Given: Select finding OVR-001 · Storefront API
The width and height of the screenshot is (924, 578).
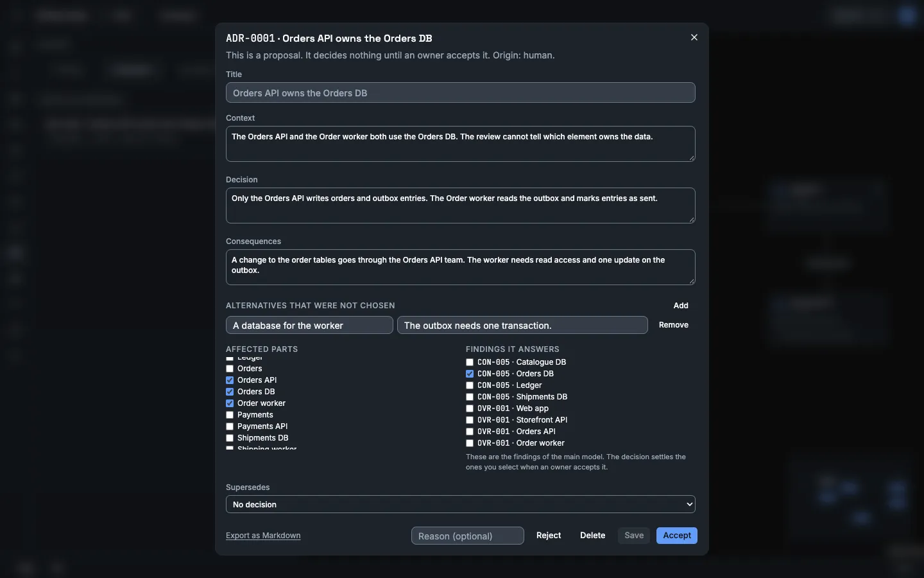Looking at the screenshot, I should click(470, 420).
